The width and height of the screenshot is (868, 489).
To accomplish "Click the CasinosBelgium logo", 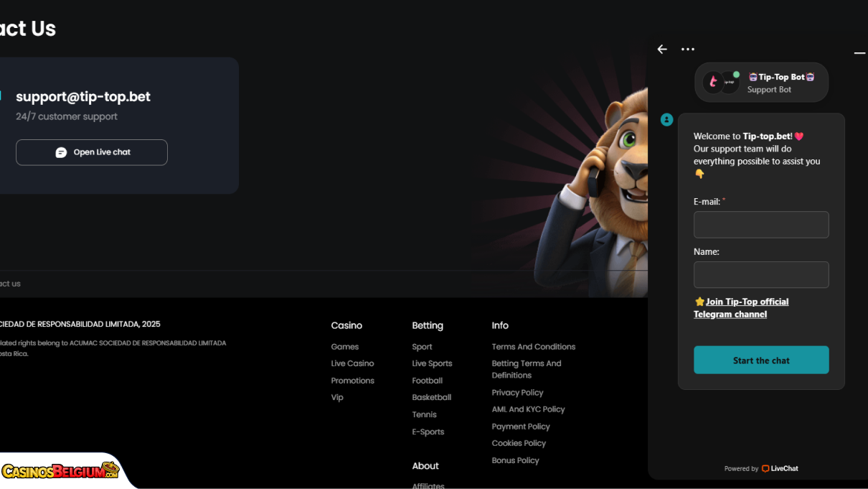I will pos(60,471).
